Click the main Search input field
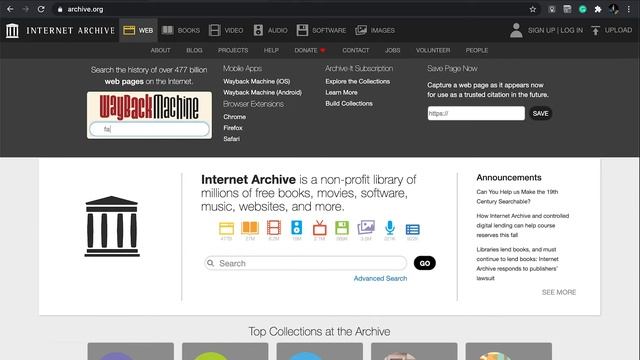 [x=305, y=263]
